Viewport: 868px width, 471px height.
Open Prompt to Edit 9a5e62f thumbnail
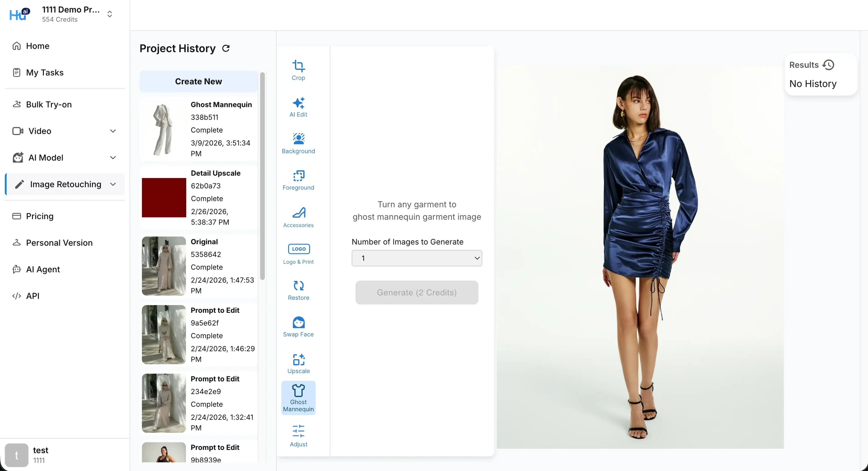[164, 335]
